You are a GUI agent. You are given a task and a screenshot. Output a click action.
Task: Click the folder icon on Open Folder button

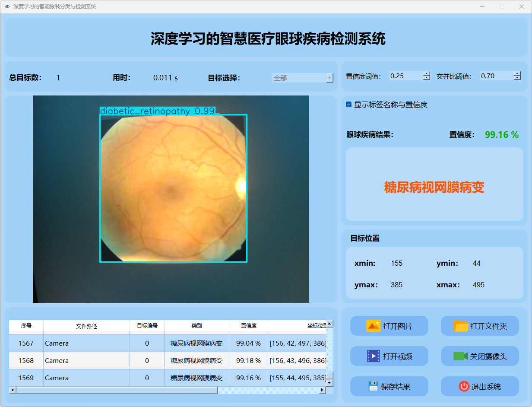click(x=461, y=326)
